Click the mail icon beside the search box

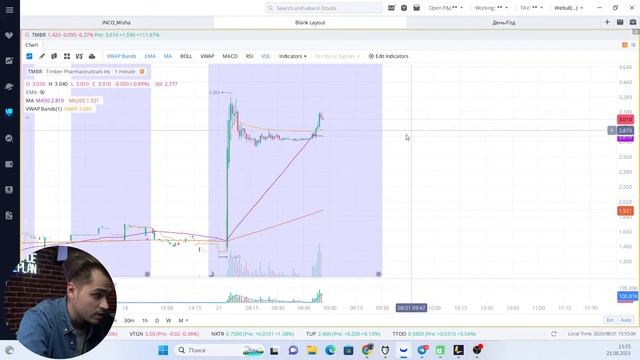click(391, 8)
